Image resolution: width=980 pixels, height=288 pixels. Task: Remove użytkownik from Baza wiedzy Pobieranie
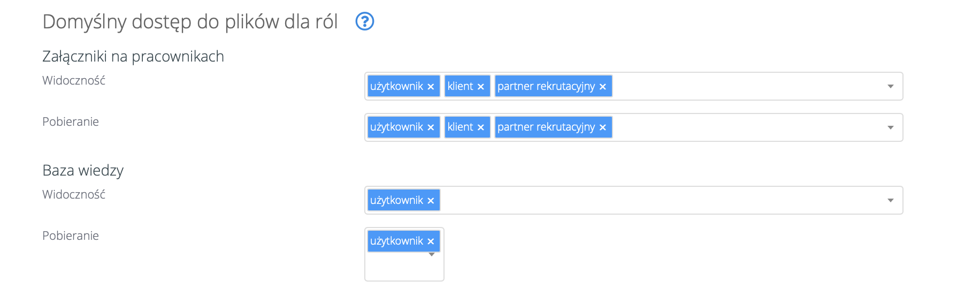(x=431, y=241)
